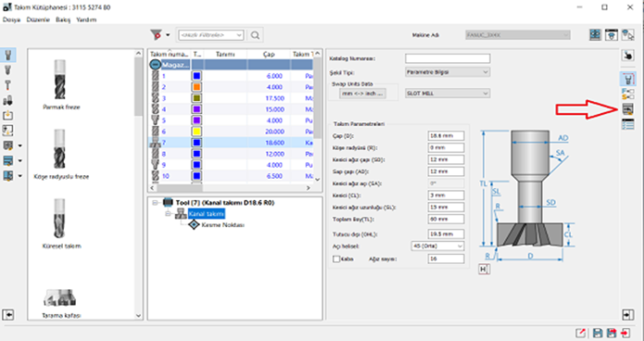
Task: Open the highlighted tool geometry tab icon
Action: (627, 79)
